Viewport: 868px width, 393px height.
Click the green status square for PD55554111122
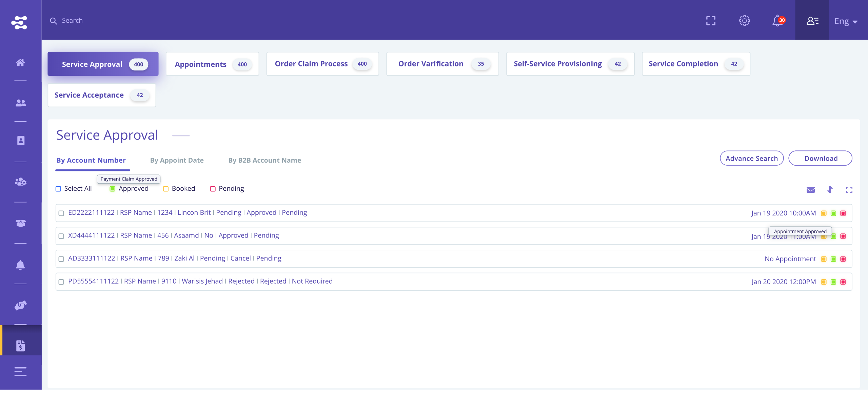(x=833, y=282)
